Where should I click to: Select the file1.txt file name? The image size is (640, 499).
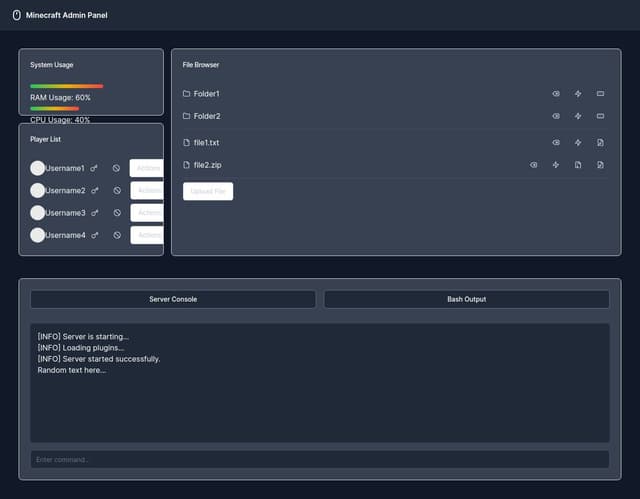pos(207,143)
